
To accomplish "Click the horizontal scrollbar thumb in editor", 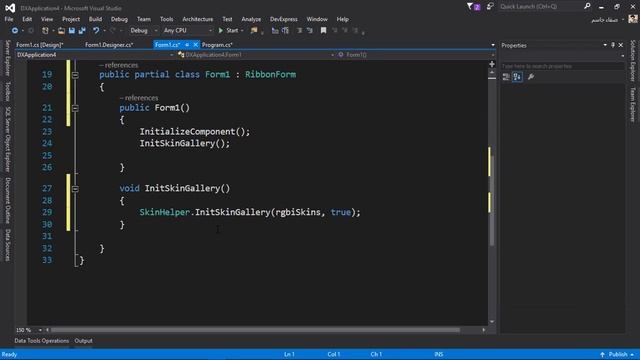I will click(255, 330).
